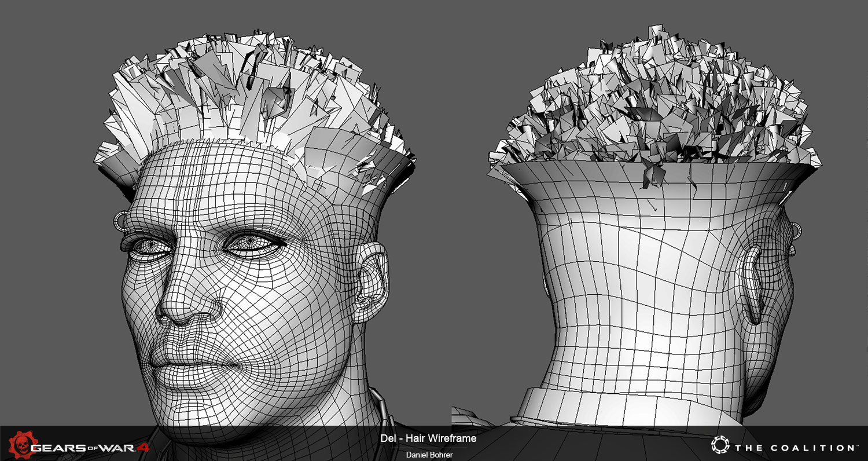This screenshot has width=868, height=461.
Task: Click the Gears of War 4 logo
Action: (x=78, y=445)
